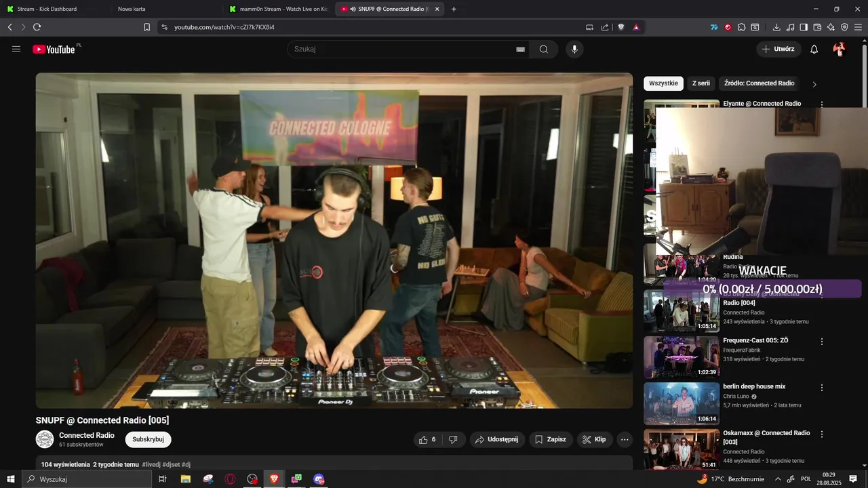This screenshot has height=488, width=868.
Task: Go back to the previous page
Action: click(x=9, y=27)
